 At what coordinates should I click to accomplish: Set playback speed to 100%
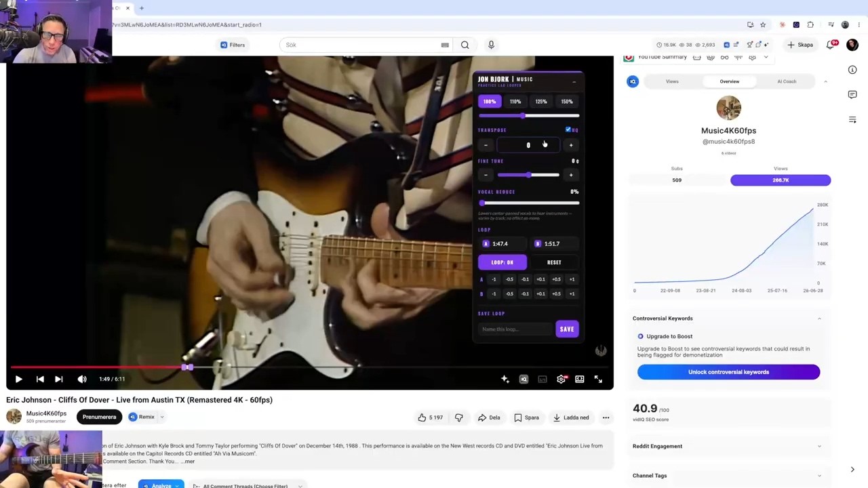490,102
